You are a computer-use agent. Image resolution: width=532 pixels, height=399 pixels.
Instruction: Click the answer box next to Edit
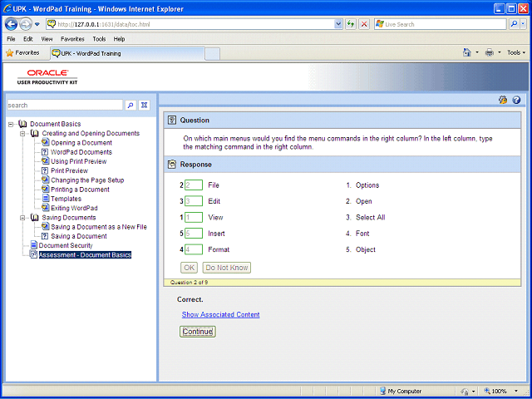(x=194, y=201)
